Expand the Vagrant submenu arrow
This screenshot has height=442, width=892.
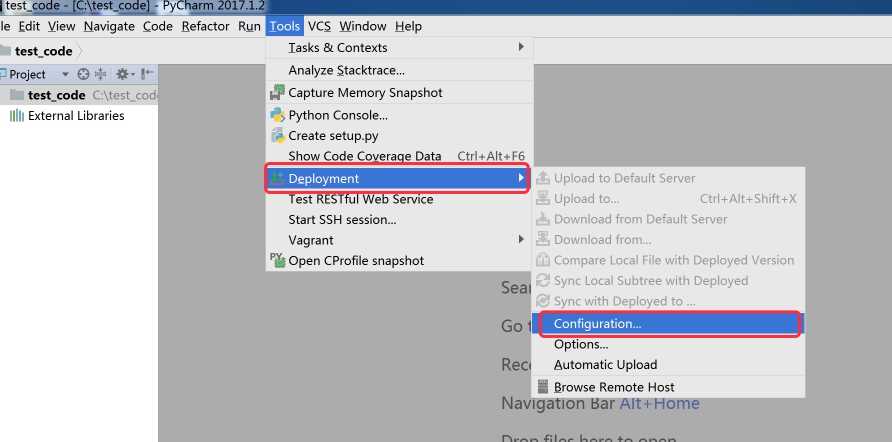[x=520, y=240]
